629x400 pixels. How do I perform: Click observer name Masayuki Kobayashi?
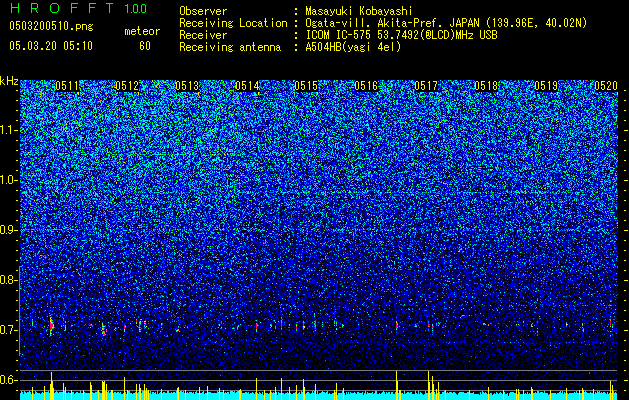click(x=359, y=11)
